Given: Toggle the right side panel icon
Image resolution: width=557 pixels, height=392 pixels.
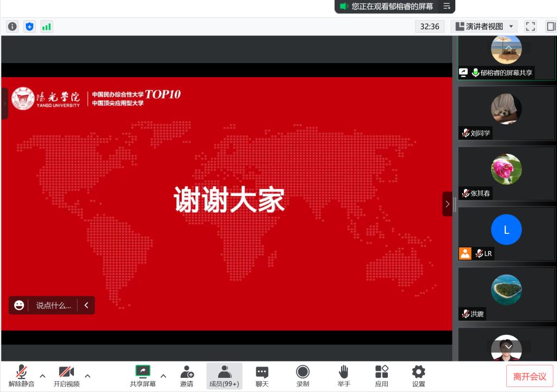Looking at the screenshot, I should (x=550, y=26).
